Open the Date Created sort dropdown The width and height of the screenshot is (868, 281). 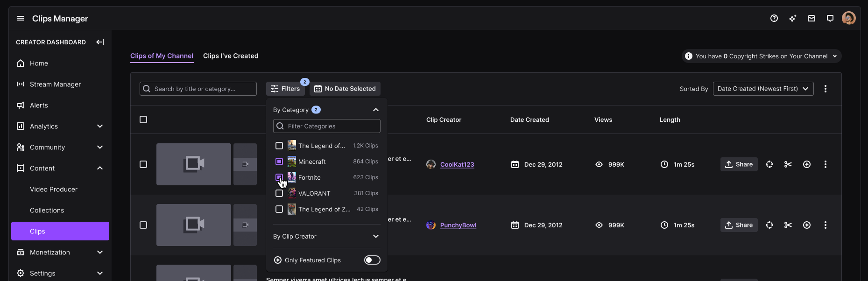763,89
